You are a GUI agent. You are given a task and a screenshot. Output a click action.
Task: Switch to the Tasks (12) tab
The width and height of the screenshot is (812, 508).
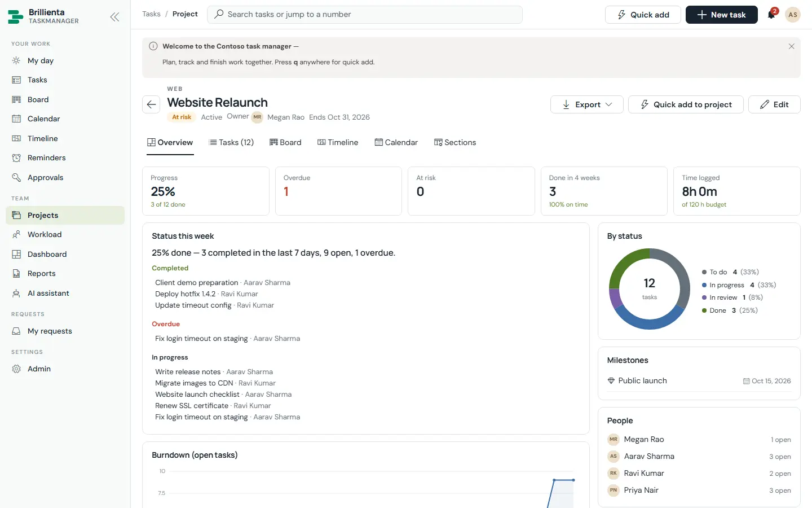pyautogui.click(x=231, y=143)
